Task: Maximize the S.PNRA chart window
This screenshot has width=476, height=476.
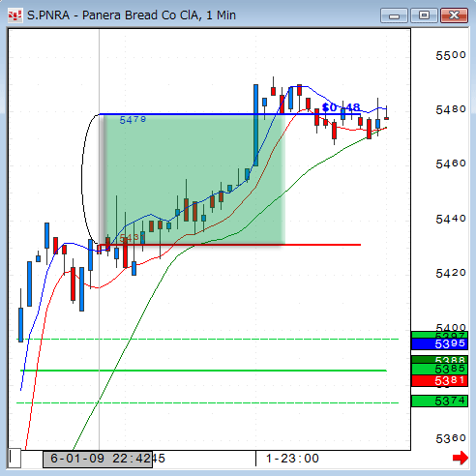Action: (x=424, y=15)
